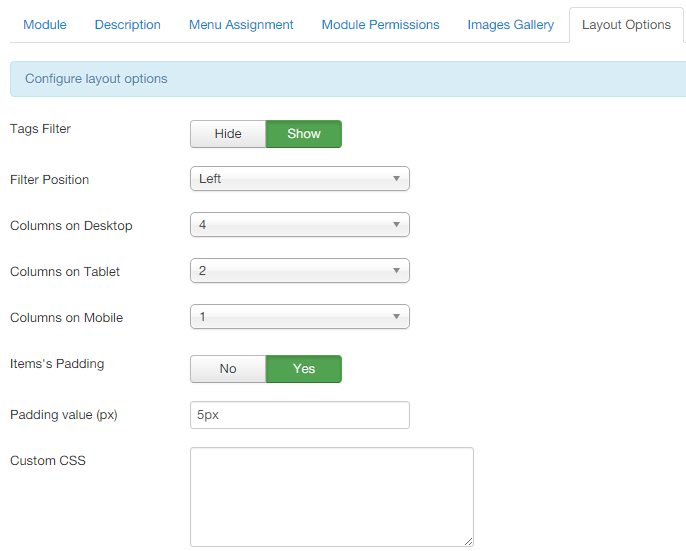The height and width of the screenshot is (551, 686).
Task: Click the Columns on Tablet label
Action: 65,271
